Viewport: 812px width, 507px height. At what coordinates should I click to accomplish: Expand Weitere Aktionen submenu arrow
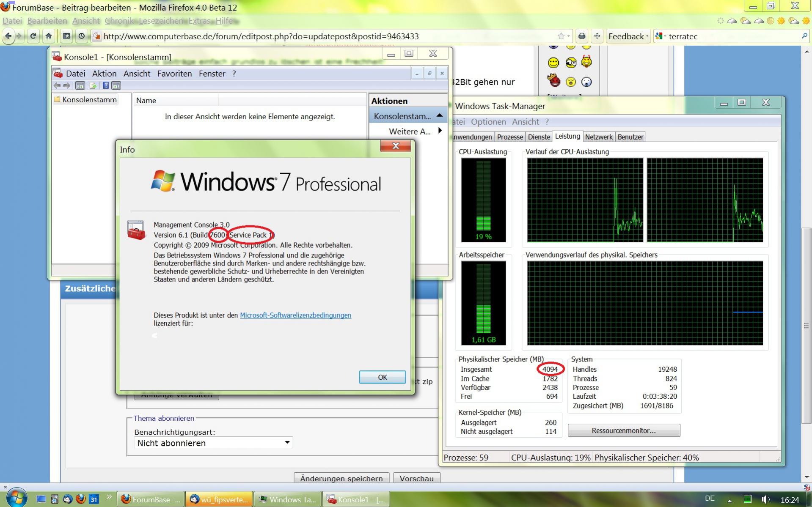tap(440, 131)
